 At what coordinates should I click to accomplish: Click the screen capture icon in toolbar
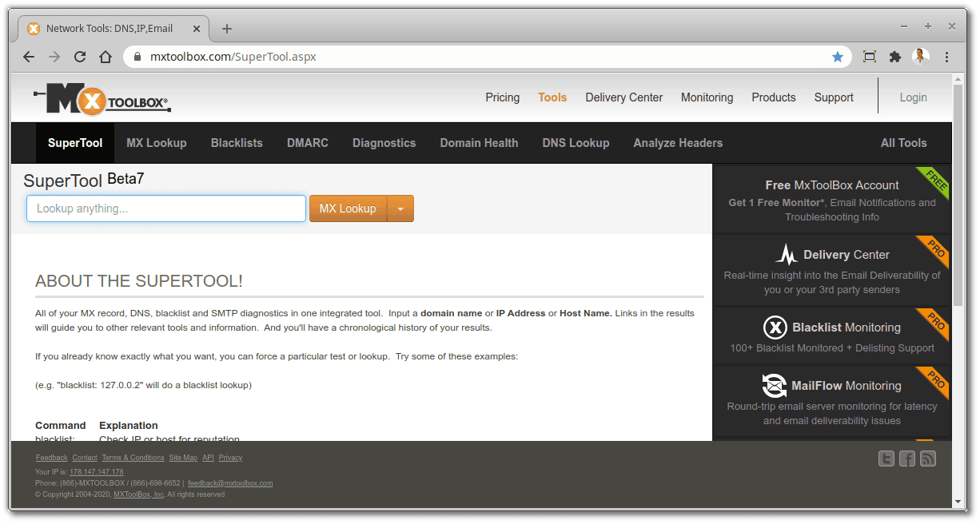coord(870,57)
